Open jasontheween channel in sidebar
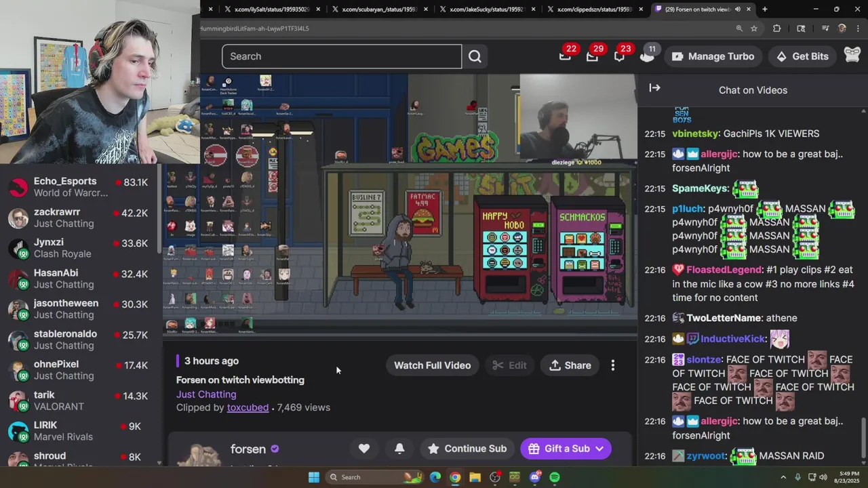This screenshot has height=488, width=868. click(80, 309)
